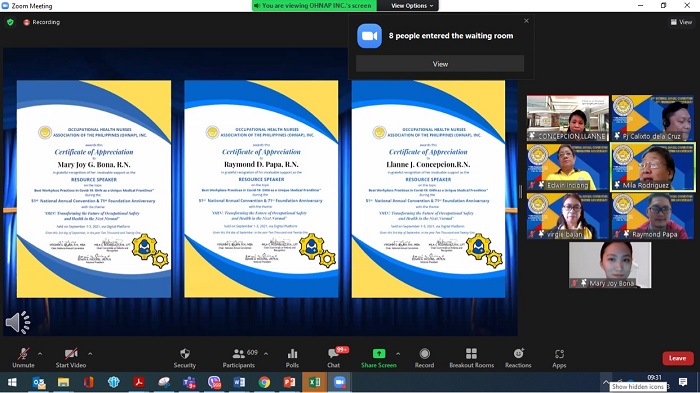Open Outlook from the taskbar
Viewport: 700px width, 393px height.
point(39,382)
